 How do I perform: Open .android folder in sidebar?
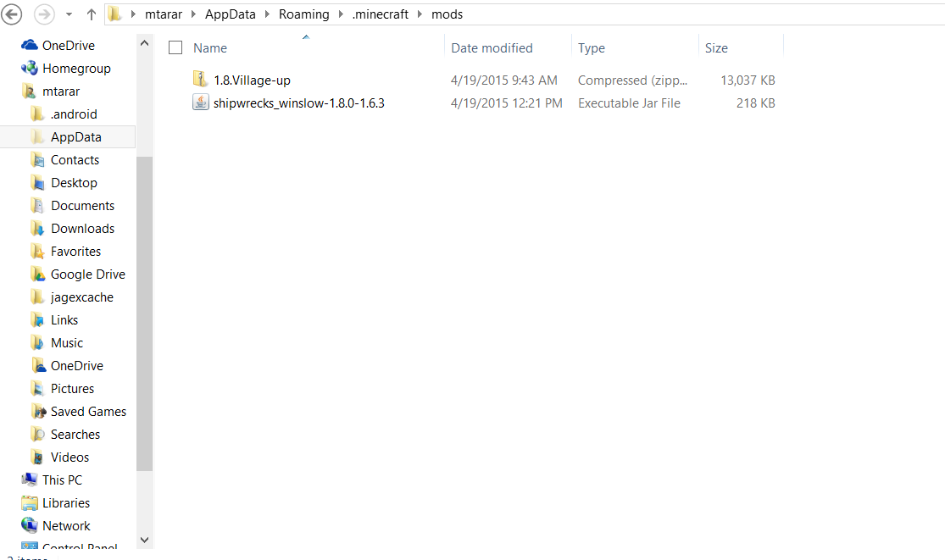click(74, 114)
